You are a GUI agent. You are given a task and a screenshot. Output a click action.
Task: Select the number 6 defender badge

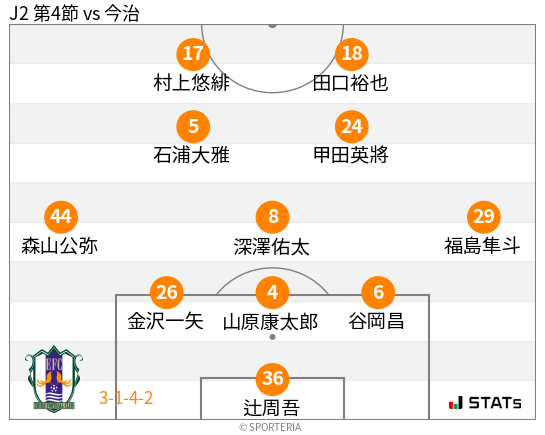point(378,293)
